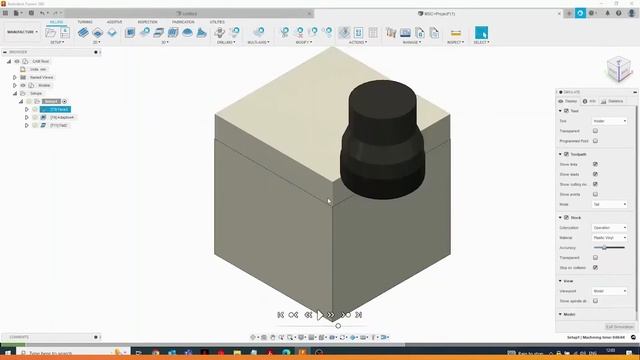Click the ViewCube in the corner
The image size is (640, 360).
pos(619,69)
